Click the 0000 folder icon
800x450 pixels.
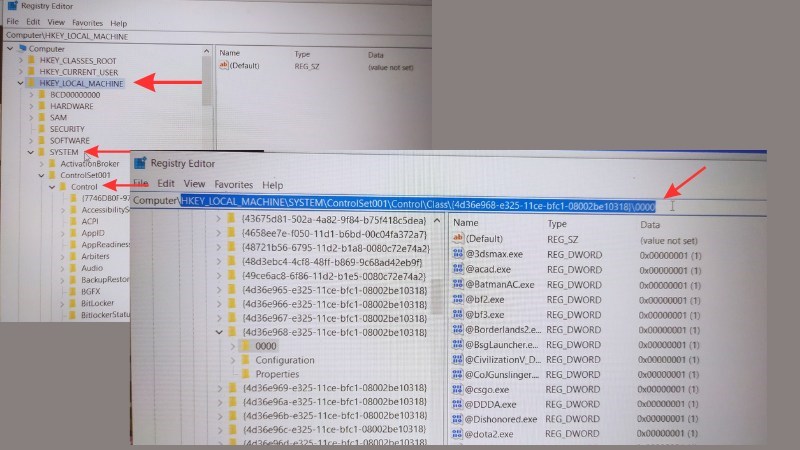click(245, 346)
